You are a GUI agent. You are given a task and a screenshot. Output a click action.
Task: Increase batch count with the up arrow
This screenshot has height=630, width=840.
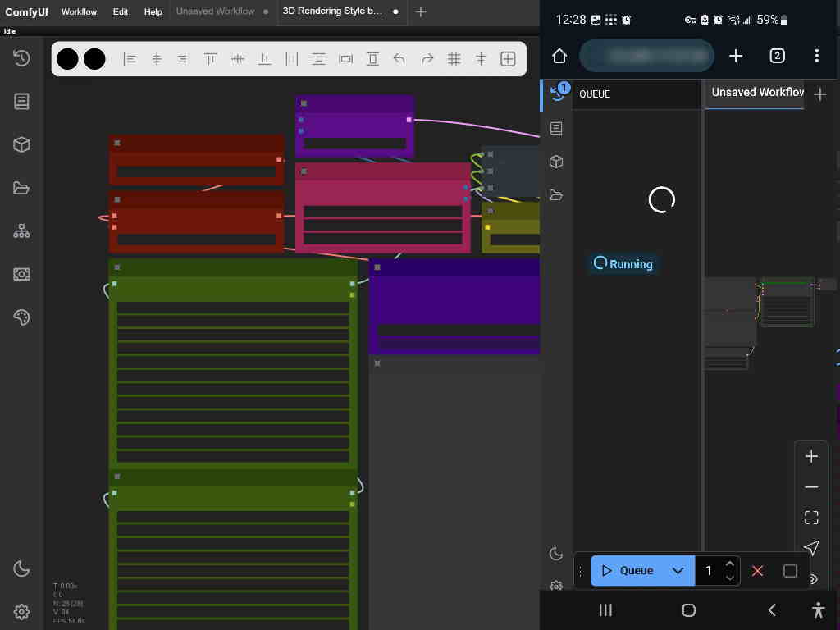click(729, 564)
